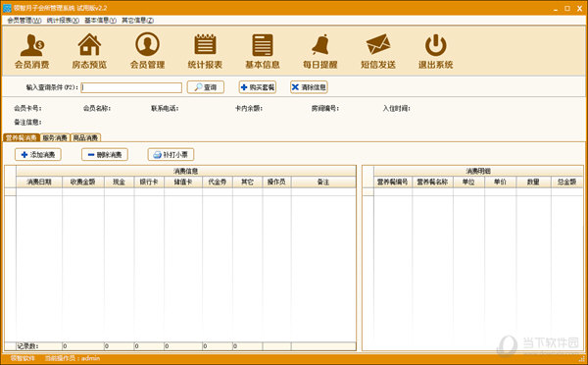The image size is (588, 365).
Task: Click 消费信息 table group header
Action: (x=186, y=172)
